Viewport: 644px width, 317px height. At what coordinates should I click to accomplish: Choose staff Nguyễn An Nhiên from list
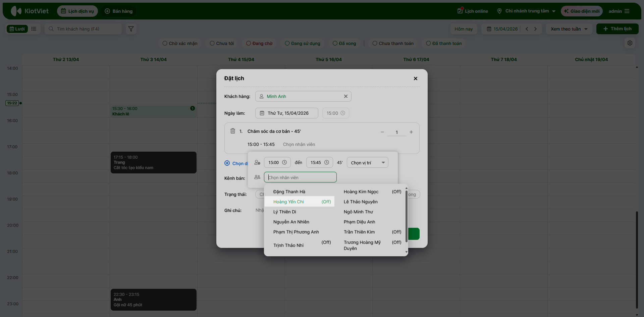pos(291,222)
